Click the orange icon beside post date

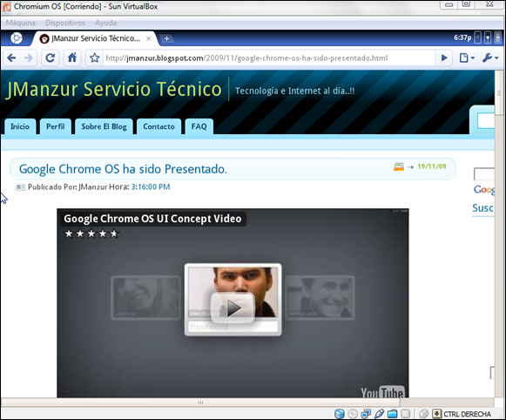coord(399,166)
